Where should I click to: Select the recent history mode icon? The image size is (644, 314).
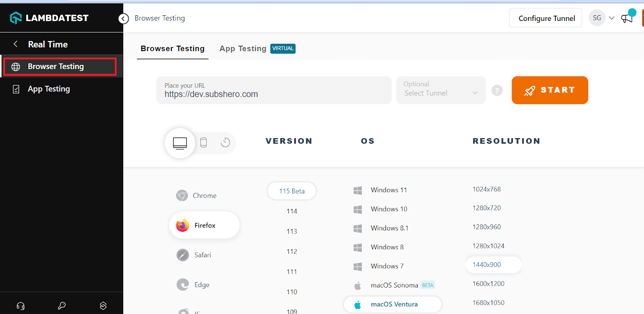(x=225, y=142)
